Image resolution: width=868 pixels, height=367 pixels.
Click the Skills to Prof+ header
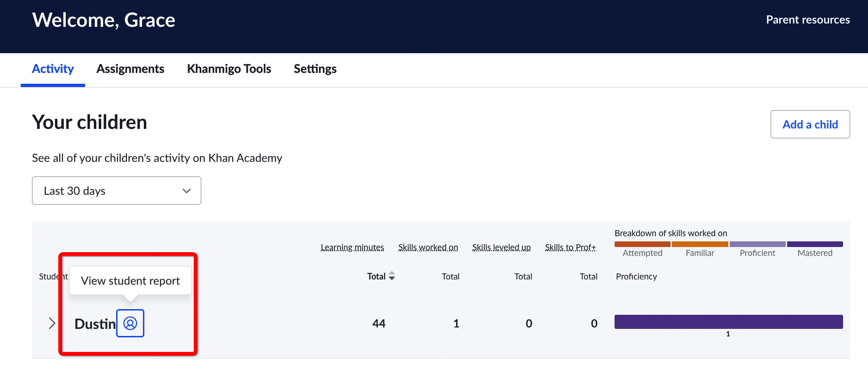570,247
